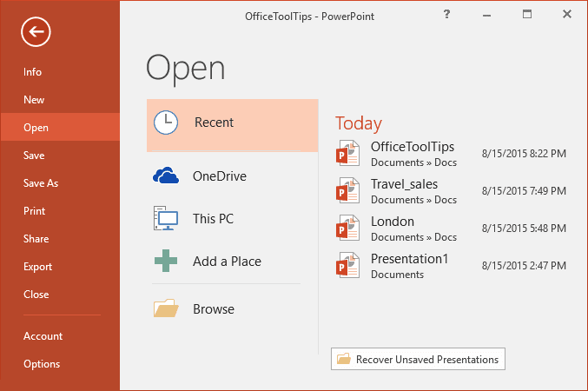This screenshot has height=391, width=588.
Task: Open the OfficeToolTips recent file name
Action: click(x=413, y=147)
